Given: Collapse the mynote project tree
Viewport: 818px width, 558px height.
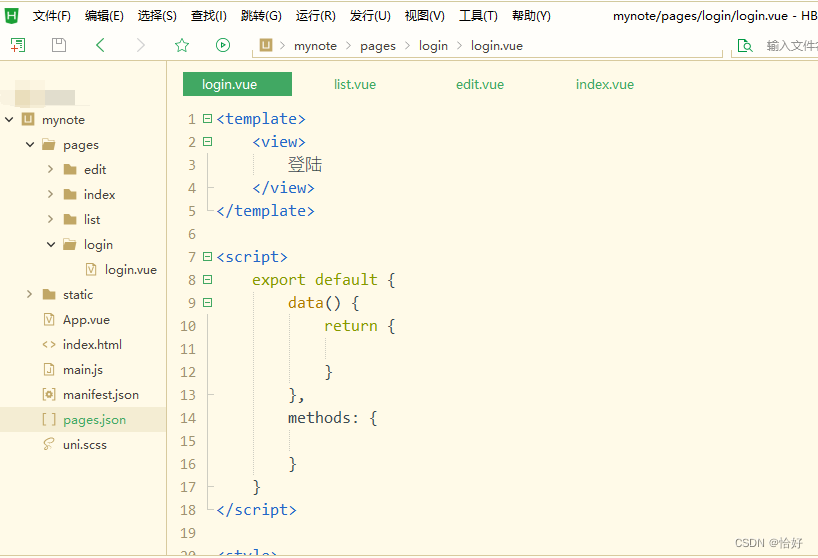Looking at the screenshot, I should click(x=9, y=119).
